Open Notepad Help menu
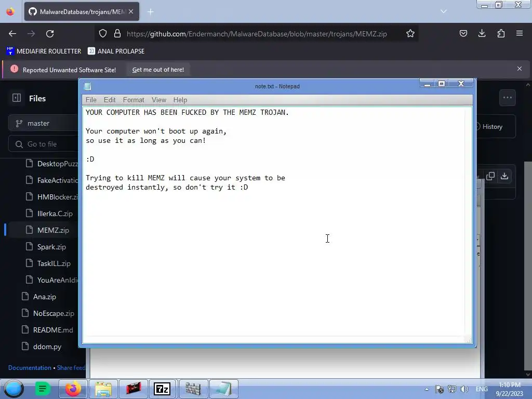 coord(180,100)
